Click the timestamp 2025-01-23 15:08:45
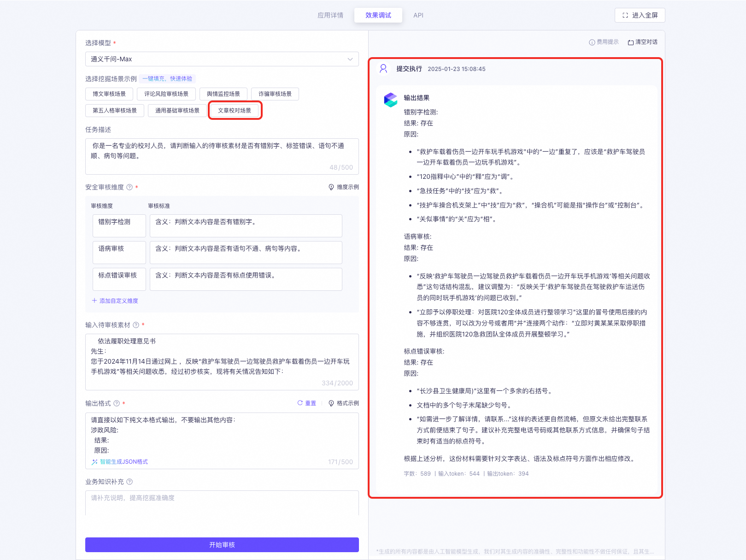Viewport: 746px width, 560px height. (457, 69)
